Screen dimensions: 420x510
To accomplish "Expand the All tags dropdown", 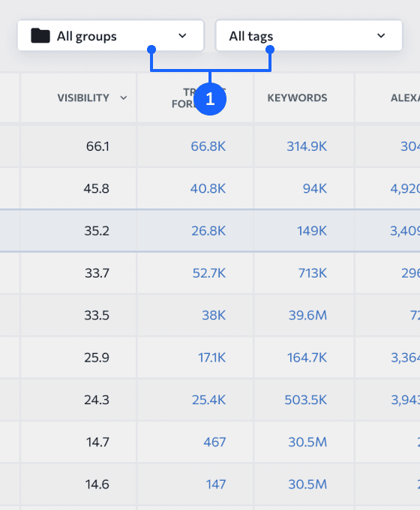I will [309, 36].
